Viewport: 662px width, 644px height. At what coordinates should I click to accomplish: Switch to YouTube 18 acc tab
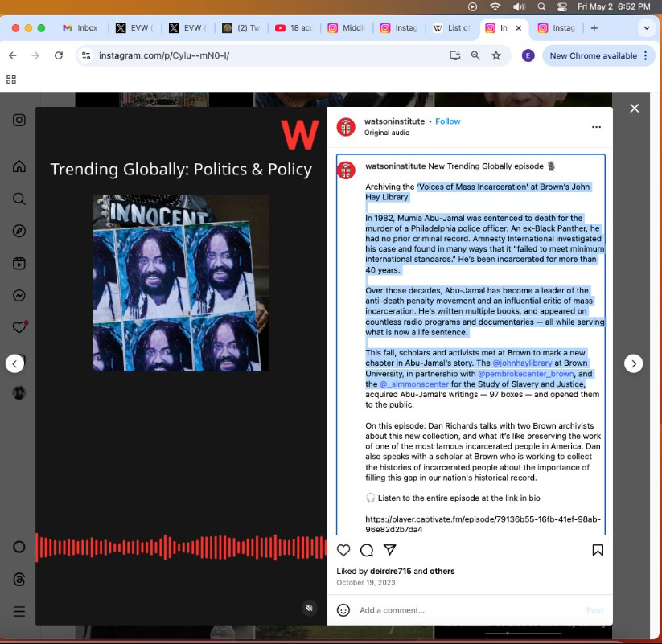pos(294,28)
